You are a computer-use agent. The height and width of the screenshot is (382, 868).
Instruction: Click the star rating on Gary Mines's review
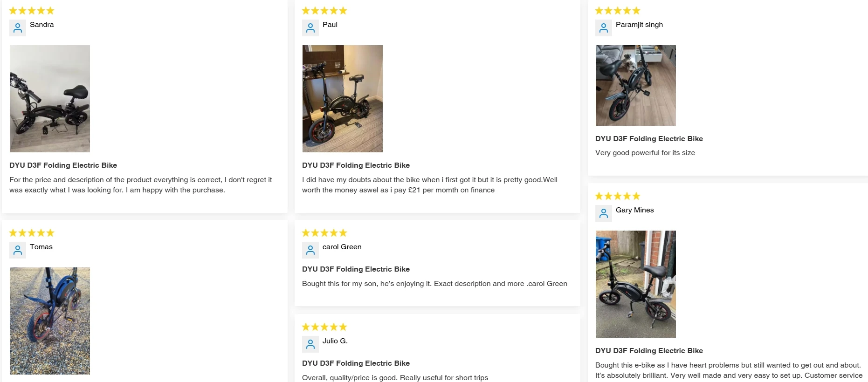(618, 196)
